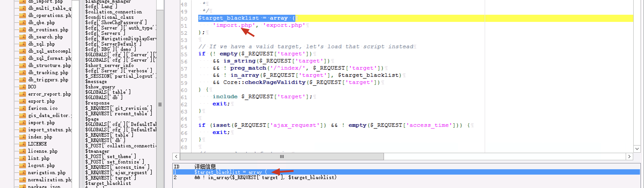Select $cfg['ShowChgPassword'] variable entry

(x=116, y=23)
